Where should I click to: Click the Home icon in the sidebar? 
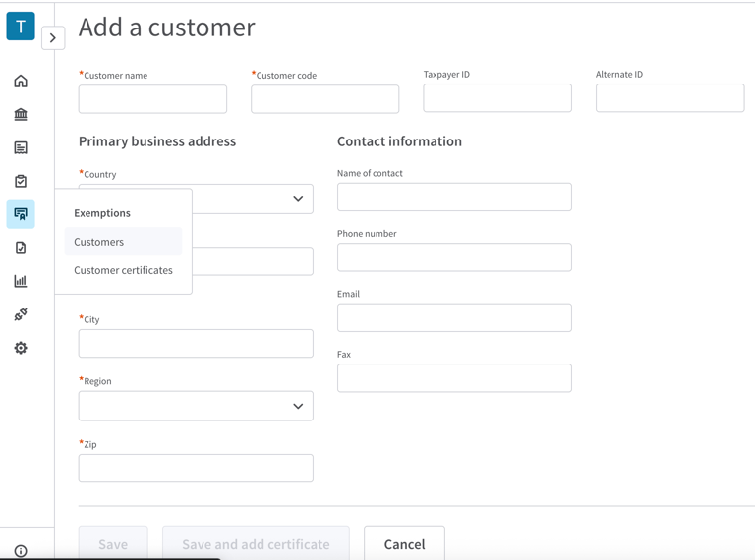coord(21,82)
